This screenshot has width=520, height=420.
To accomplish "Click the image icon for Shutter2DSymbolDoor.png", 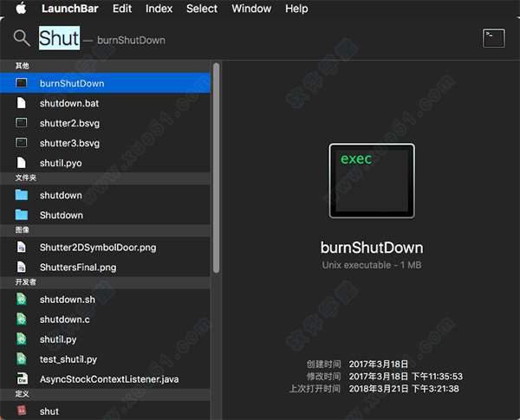I will 22,247.
